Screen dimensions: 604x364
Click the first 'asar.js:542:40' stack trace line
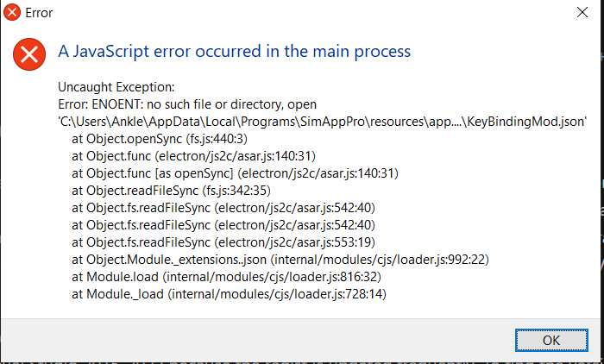coord(223,208)
